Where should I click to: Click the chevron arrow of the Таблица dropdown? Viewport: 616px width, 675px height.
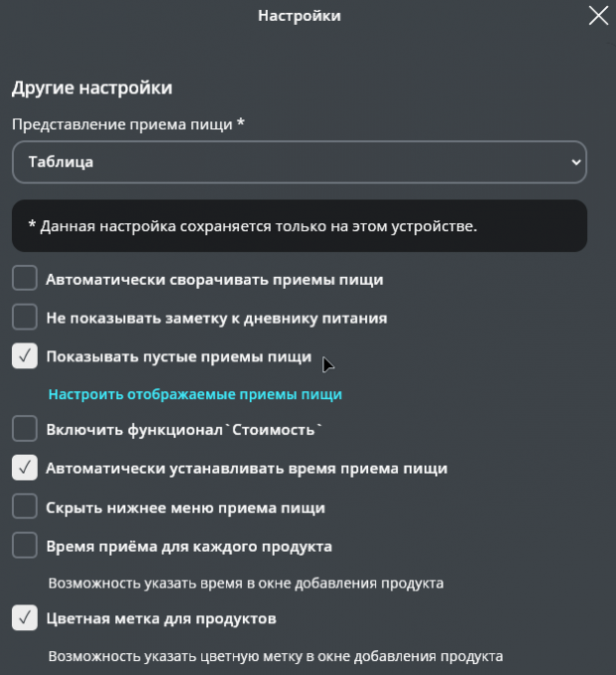pyautogui.click(x=576, y=162)
